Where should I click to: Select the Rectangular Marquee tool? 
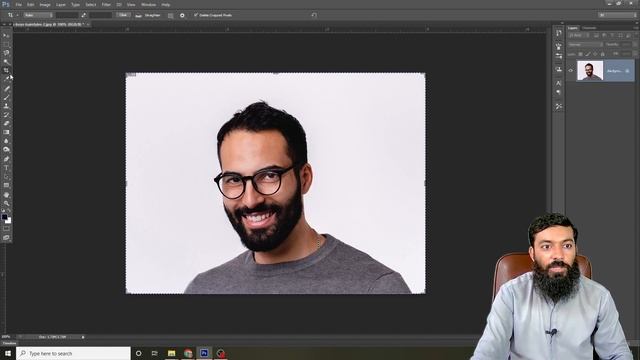click(6, 44)
